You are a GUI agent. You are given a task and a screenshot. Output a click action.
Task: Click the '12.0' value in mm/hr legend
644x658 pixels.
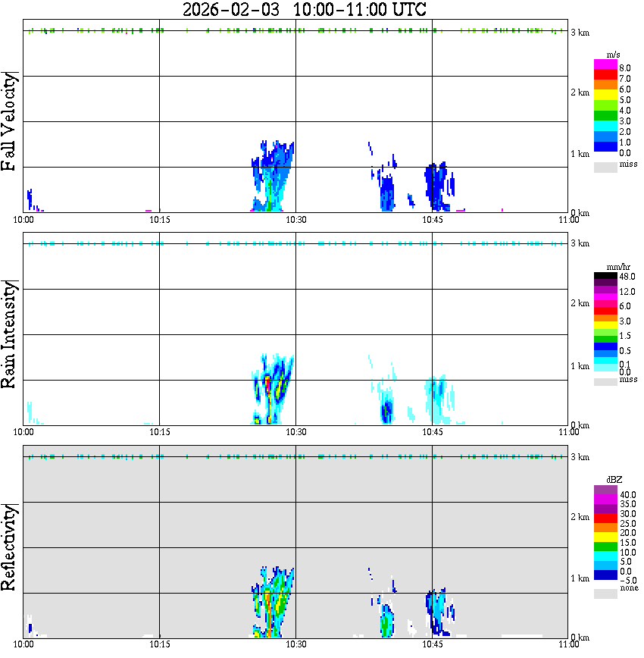(627, 292)
